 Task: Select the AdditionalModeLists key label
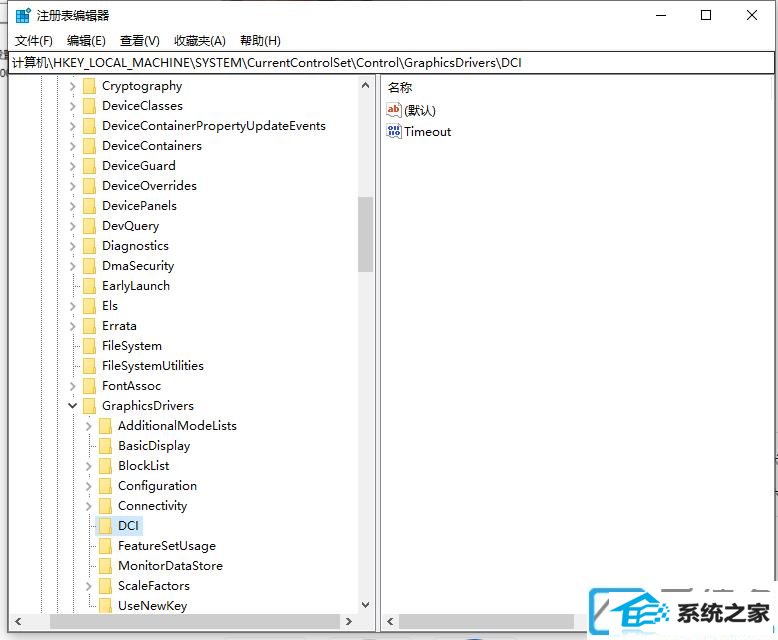pyautogui.click(x=177, y=426)
